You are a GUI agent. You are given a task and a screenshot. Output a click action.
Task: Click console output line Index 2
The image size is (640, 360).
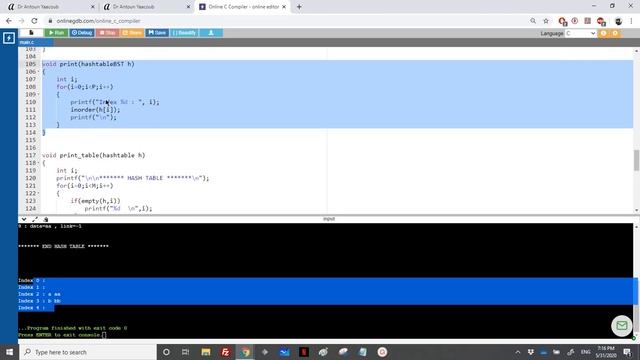39,294
